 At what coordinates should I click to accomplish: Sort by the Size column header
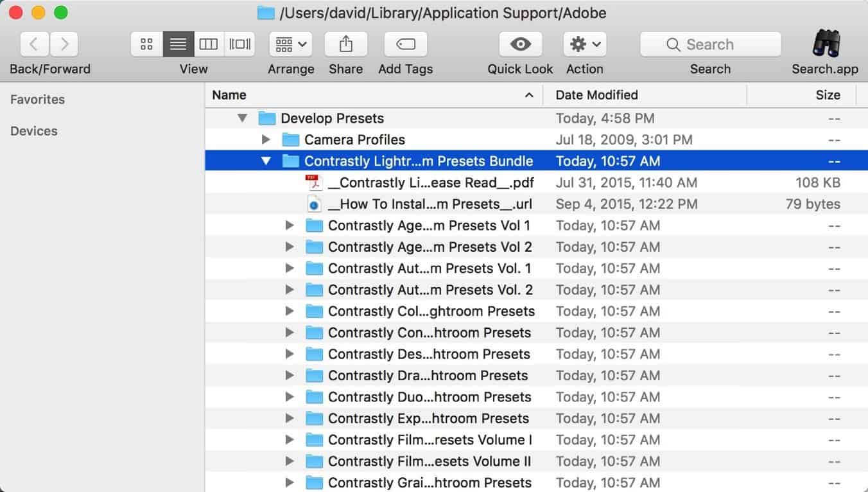(802, 95)
